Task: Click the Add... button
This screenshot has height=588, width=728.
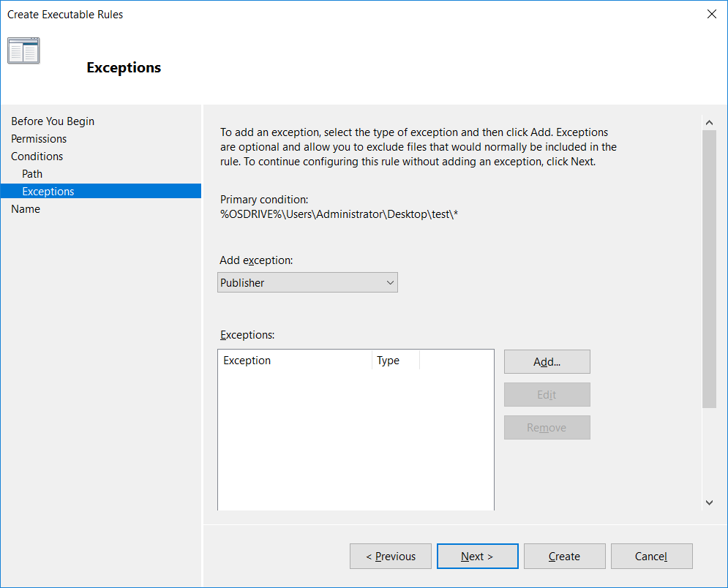Action: [547, 361]
